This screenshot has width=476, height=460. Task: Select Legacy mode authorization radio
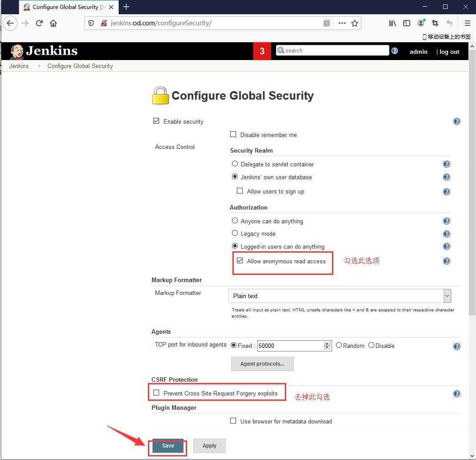tap(235, 233)
